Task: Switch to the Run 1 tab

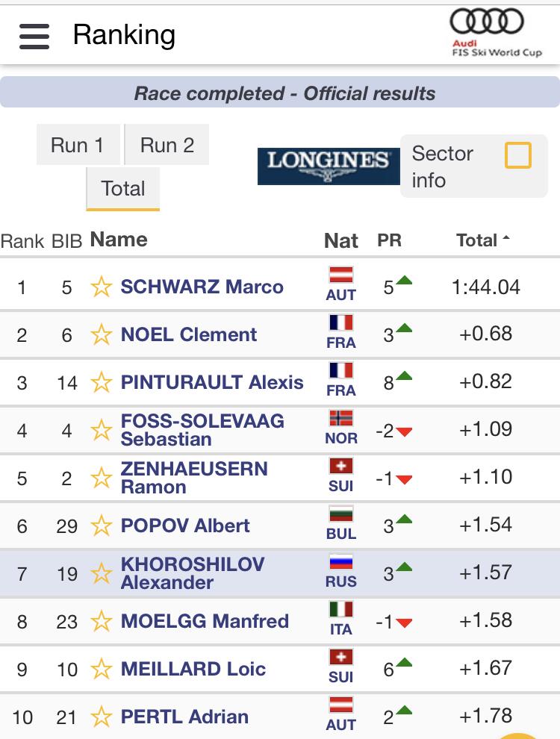Action: click(78, 145)
